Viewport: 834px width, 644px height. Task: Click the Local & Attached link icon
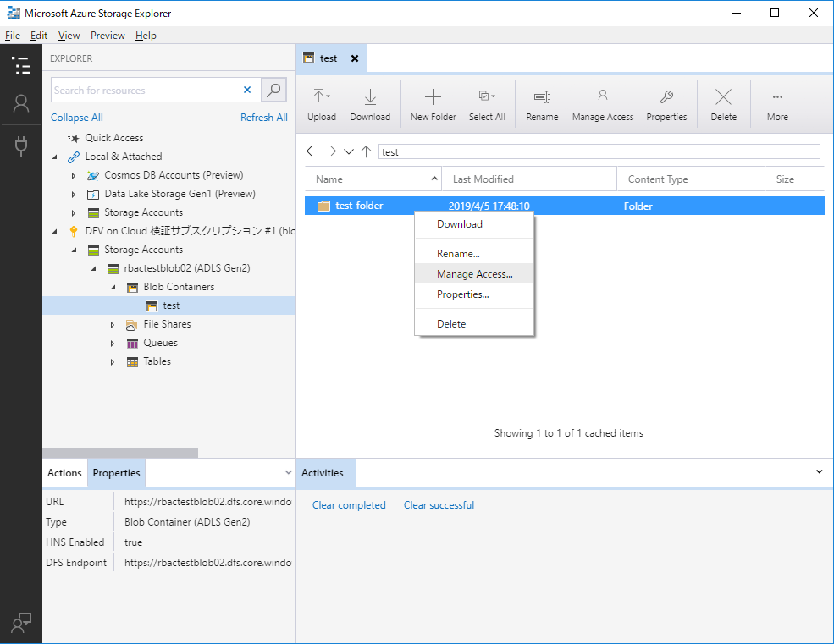[74, 157]
